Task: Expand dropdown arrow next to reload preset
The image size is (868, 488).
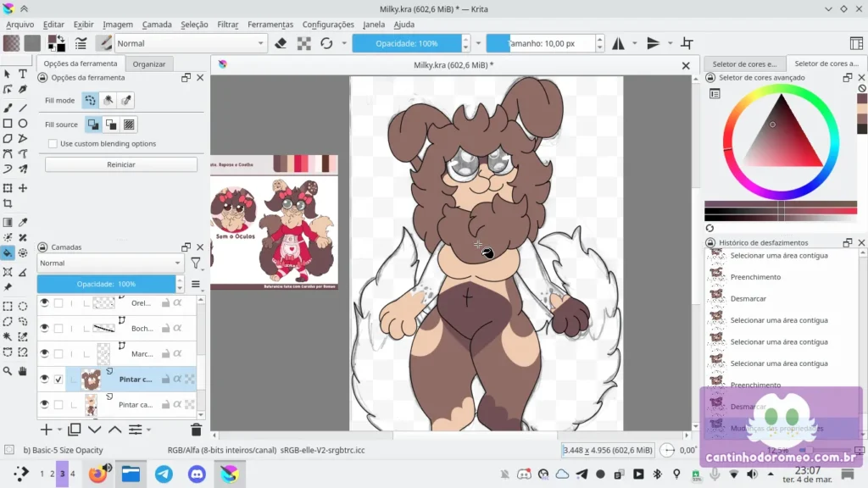Action: 344,43
